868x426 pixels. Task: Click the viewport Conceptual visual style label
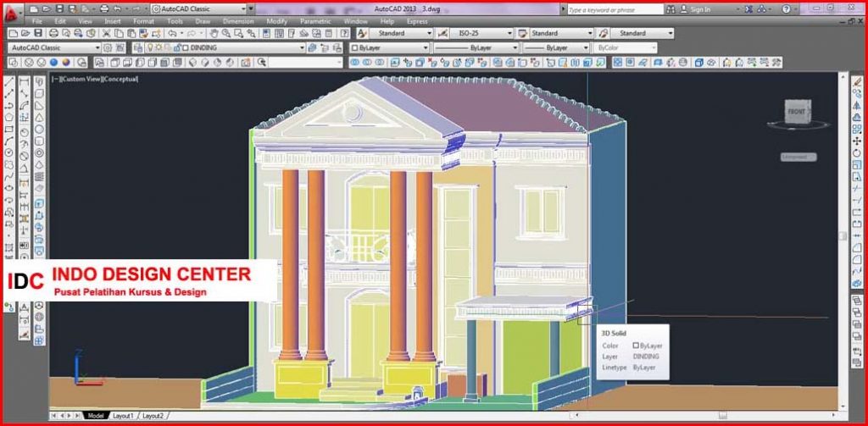pyautogui.click(x=121, y=79)
